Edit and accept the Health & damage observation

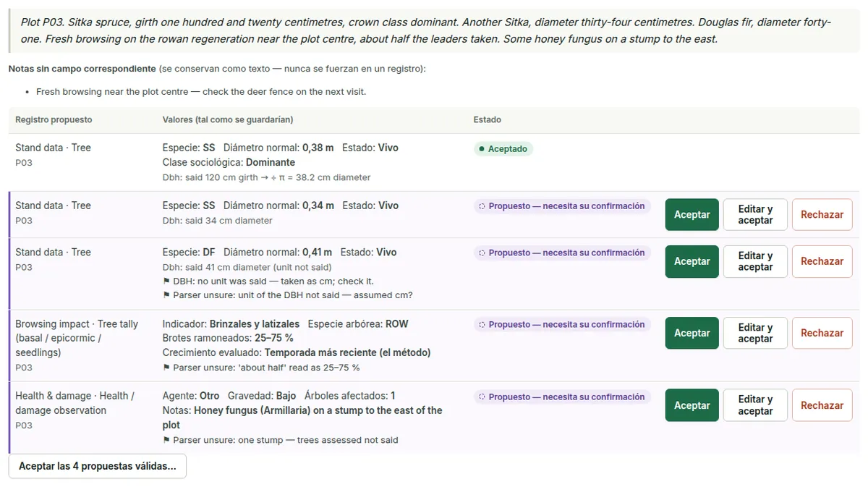pos(755,405)
